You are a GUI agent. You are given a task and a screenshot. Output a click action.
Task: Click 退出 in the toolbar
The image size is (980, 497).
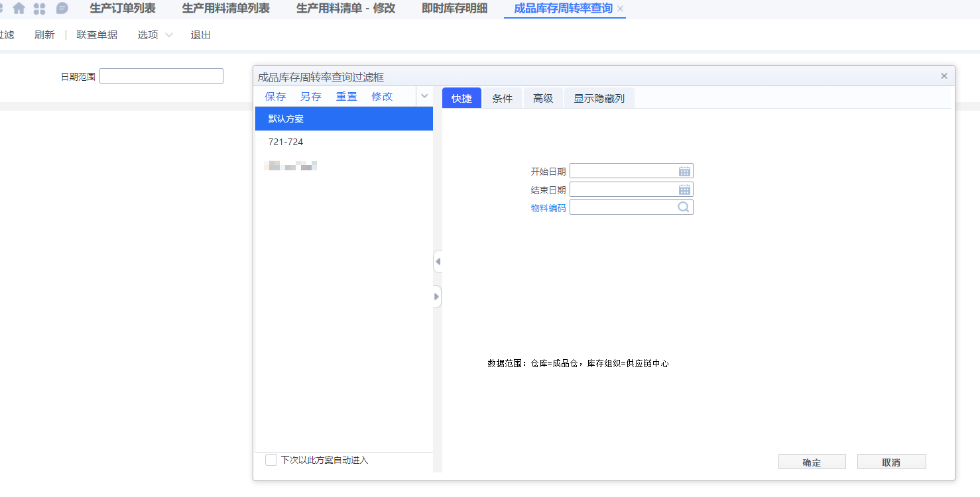(x=201, y=35)
